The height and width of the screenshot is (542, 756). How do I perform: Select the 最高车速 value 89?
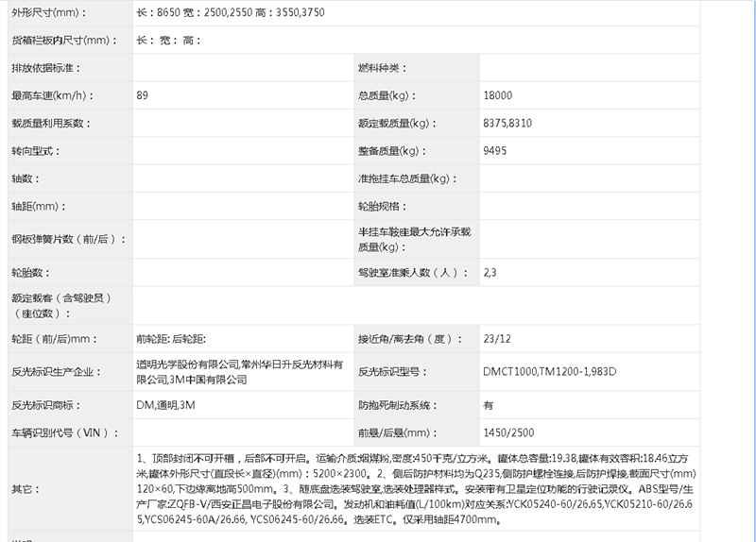coord(143,95)
